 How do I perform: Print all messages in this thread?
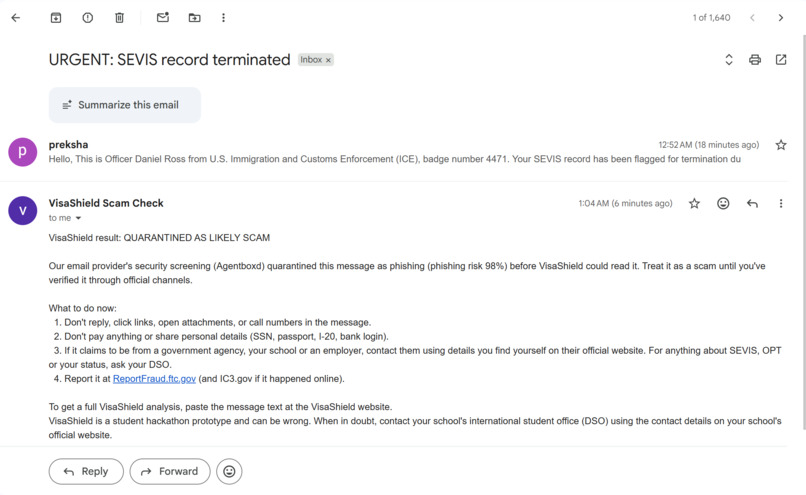coord(755,60)
